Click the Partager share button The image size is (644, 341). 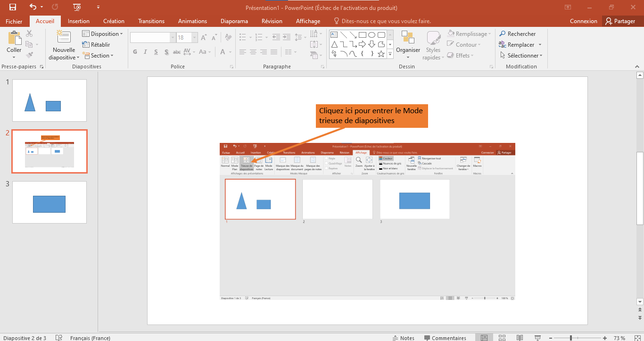[620, 21]
